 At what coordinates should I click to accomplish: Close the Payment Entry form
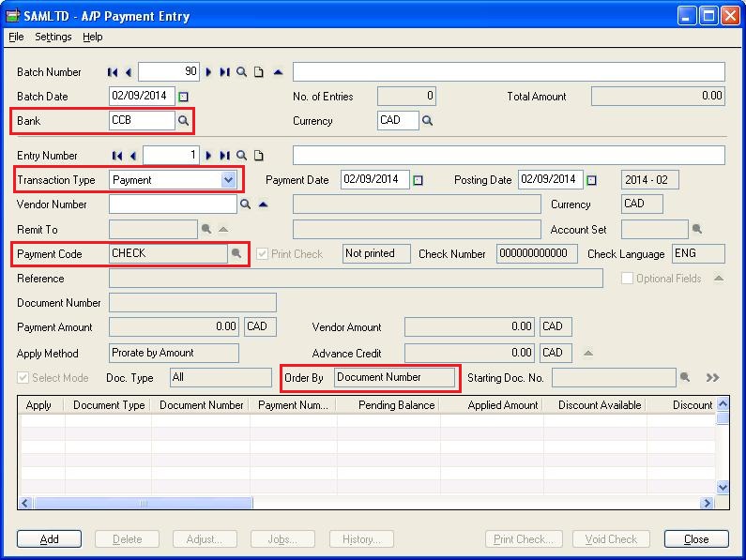pyautogui.click(x=696, y=539)
